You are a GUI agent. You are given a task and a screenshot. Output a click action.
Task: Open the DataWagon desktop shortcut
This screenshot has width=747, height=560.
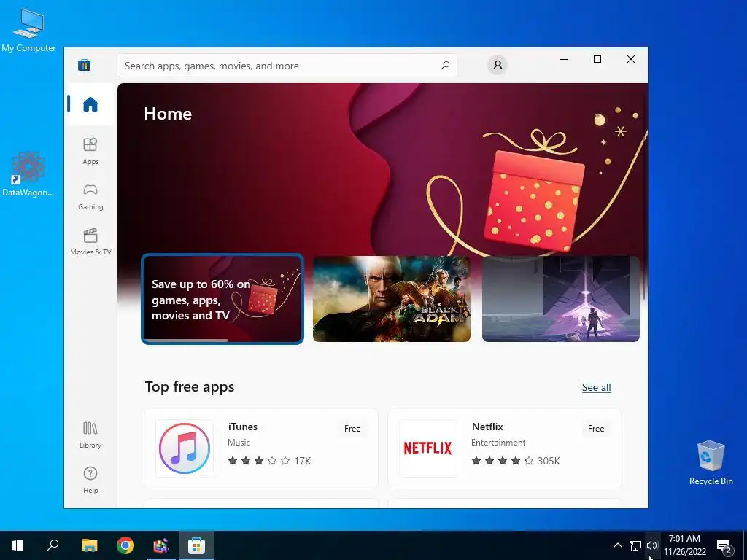click(x=28, y=174)
